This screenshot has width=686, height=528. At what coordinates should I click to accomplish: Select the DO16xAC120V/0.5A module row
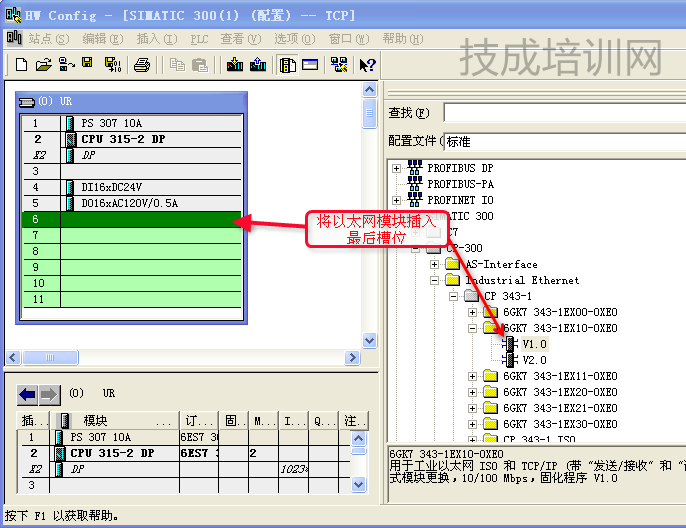132,203
